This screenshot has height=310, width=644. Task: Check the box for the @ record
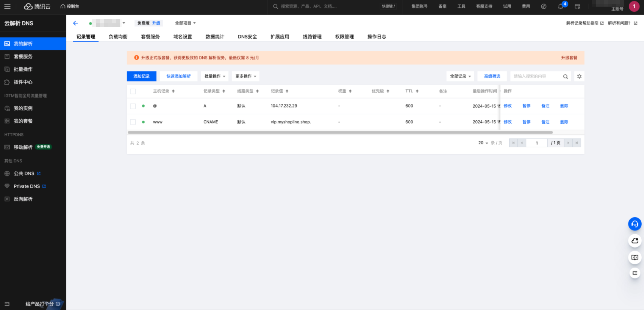click(x=133, y=106)
